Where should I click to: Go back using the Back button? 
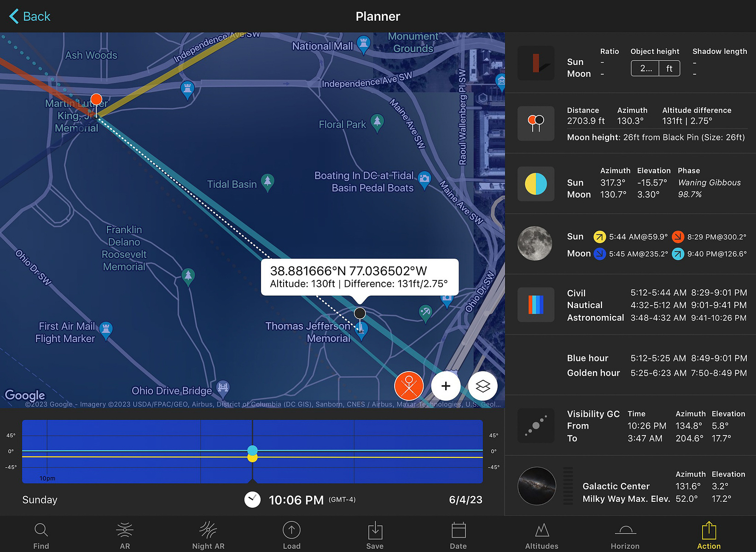(30, 17)
